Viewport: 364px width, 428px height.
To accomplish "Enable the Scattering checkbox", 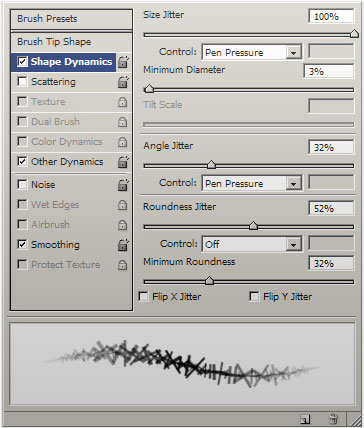I will [x=22, y=82].
